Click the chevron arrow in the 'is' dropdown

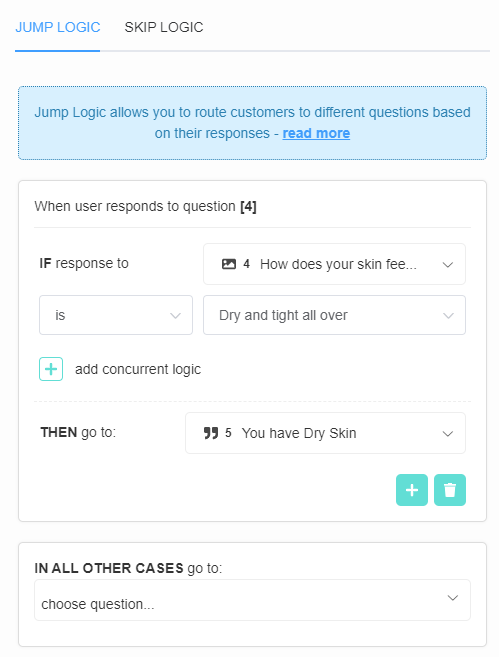pos(176,316)
